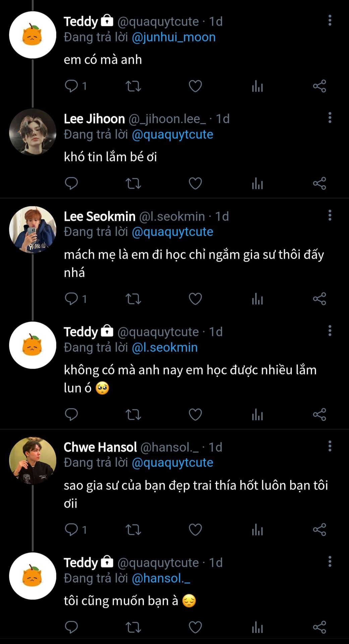Viewport: 349px width, 644px height.
Task: Open the @l.seokmin mention link
Action: pos(165,347)
